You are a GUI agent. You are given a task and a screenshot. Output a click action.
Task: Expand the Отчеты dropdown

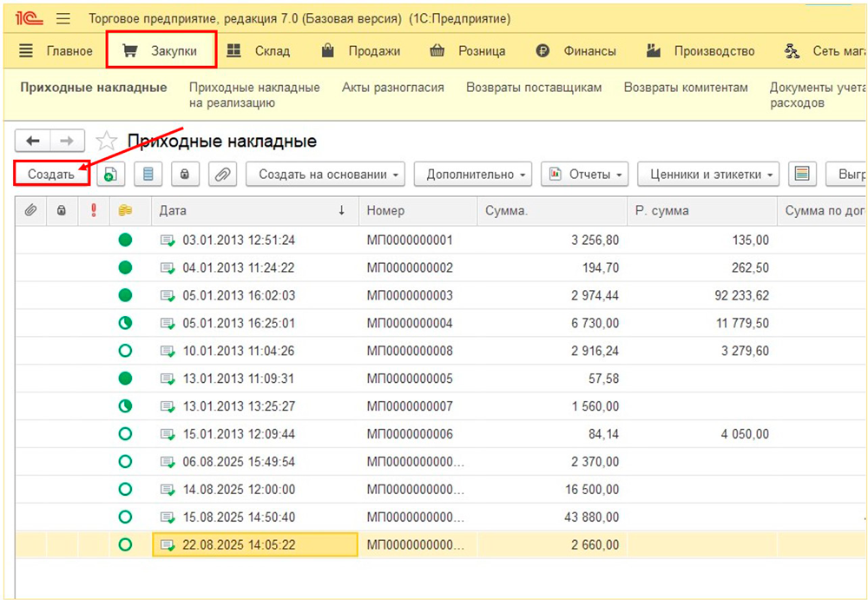[x=584, y=174]
